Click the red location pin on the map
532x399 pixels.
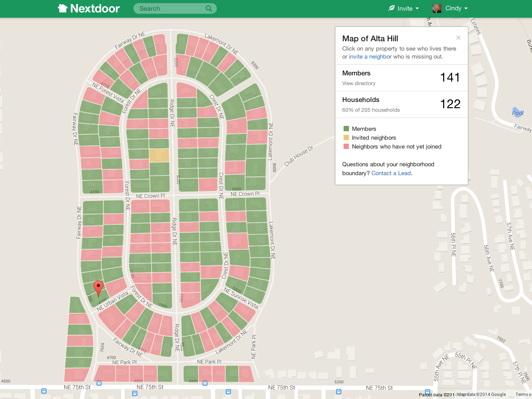coord(98,287)
